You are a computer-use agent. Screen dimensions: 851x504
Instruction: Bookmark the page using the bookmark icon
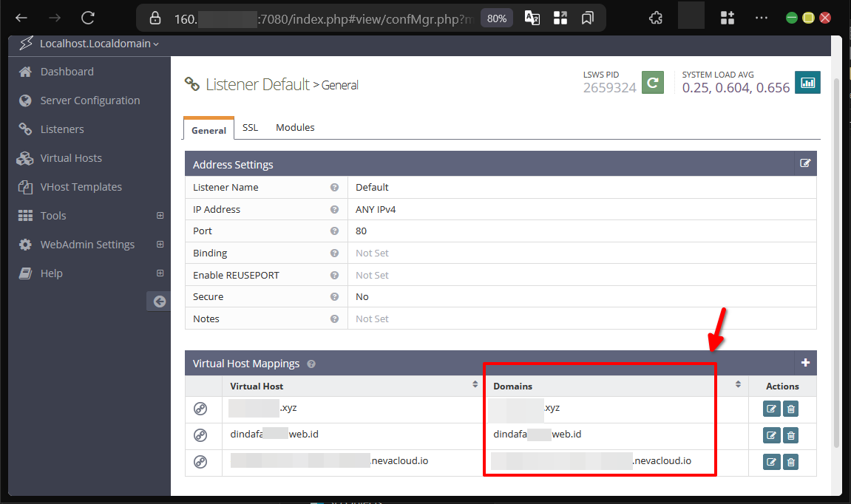click(x=587, y=18)
